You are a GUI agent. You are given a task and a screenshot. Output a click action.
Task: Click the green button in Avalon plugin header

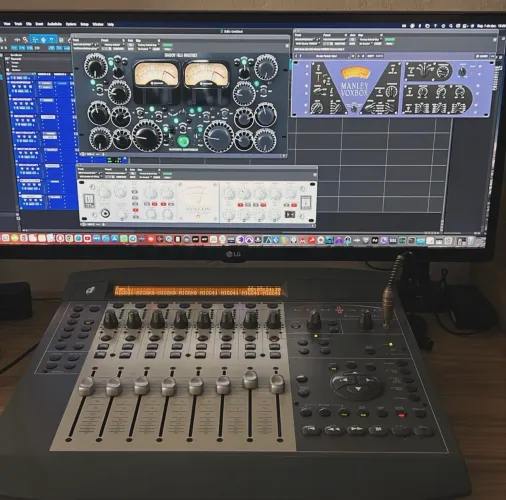[168, 174]
